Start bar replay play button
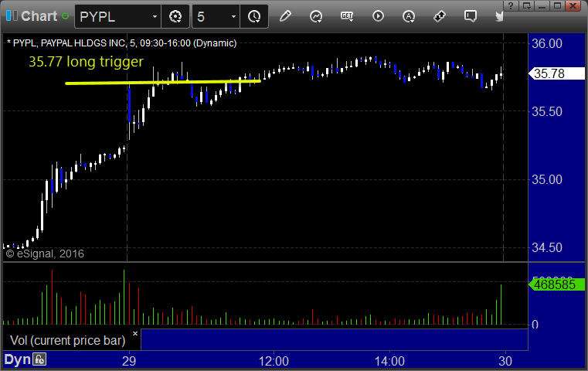 378,16
